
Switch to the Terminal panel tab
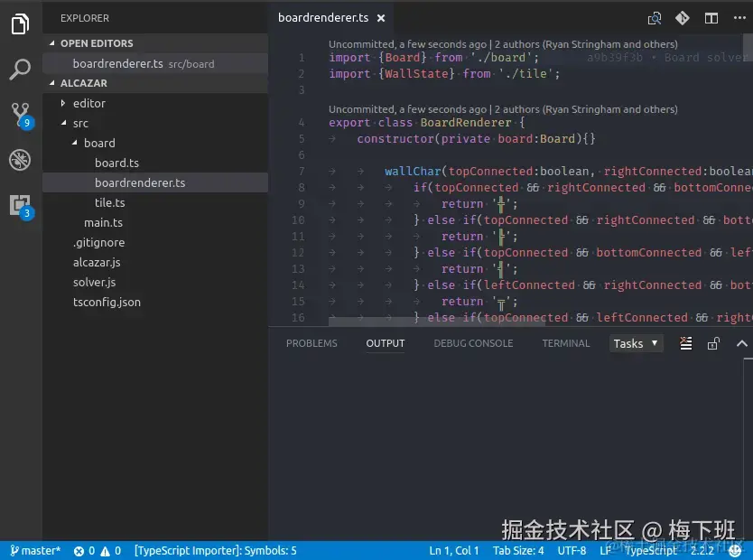coord(566,343)
